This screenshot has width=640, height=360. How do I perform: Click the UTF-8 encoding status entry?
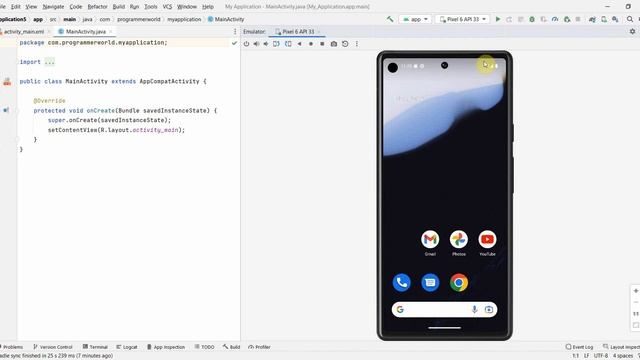pos(600,356)
